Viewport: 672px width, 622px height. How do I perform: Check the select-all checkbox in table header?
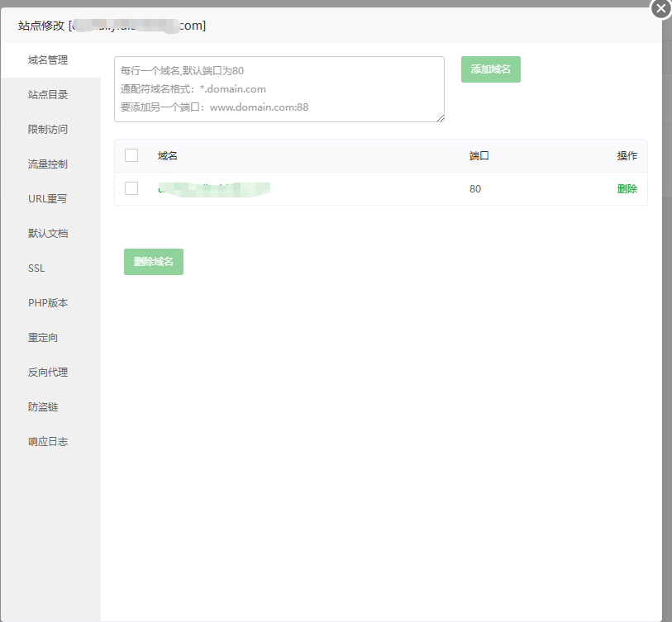tap(130, 155)
